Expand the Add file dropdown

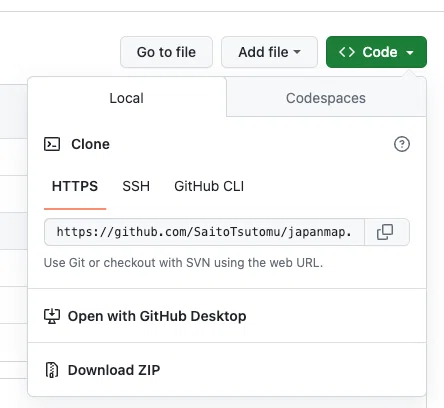[x=269, y=52]
